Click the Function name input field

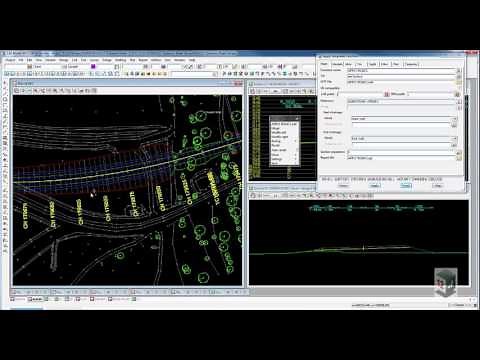402,70
